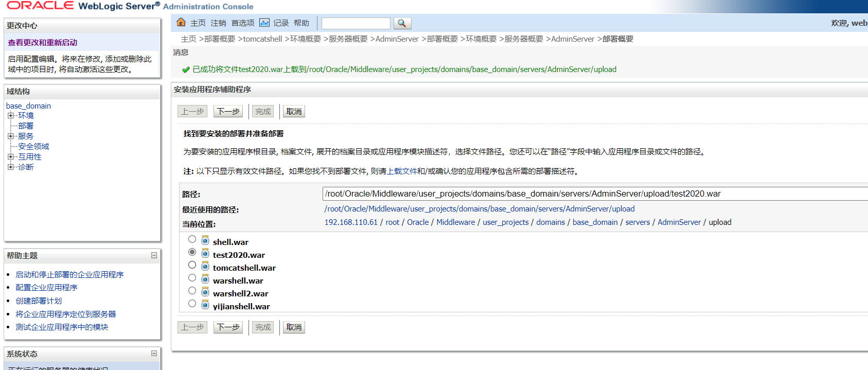The width and height of the screenshot is (868, 370).
Task: Click 上一步 button below the file list
Action: point(192,327)
